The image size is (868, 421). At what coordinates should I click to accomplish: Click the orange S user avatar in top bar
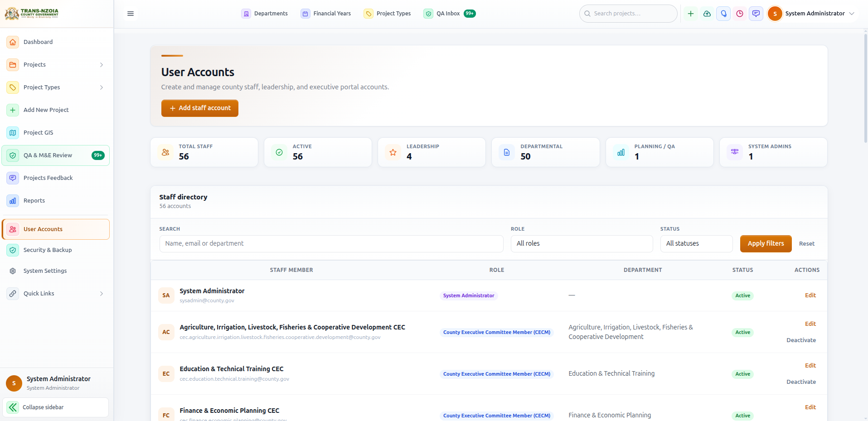click(x=775, y=14)
